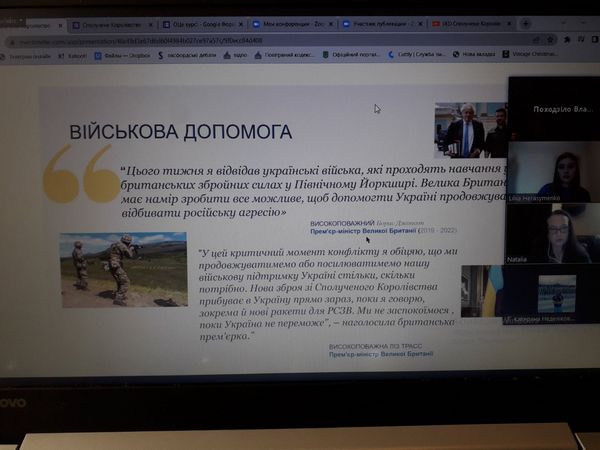The image size is (600, 450).
Task: Click the browser address bar URL
Action: (x=141, y=41)
